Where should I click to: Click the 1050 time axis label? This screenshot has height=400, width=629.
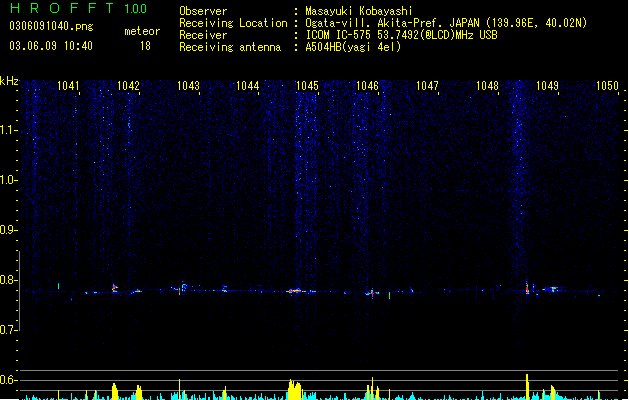point(607,86)
